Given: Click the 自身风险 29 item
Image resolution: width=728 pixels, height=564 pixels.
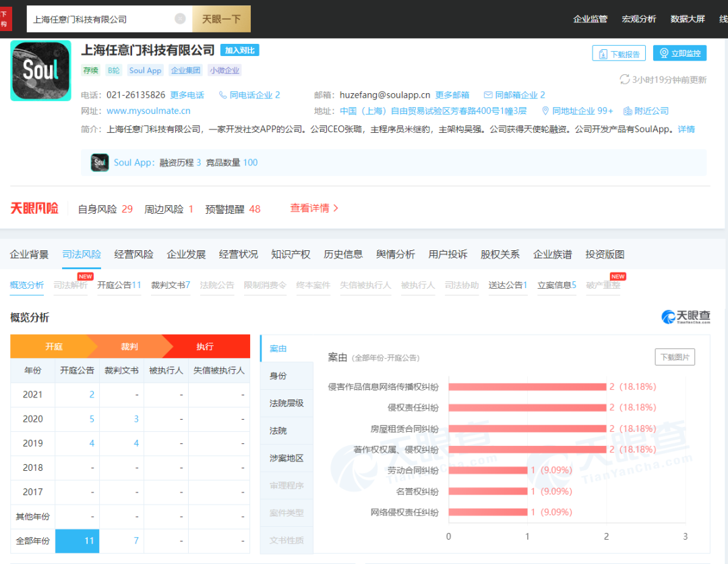Looking at the screenshot, I should click(105, 210).
